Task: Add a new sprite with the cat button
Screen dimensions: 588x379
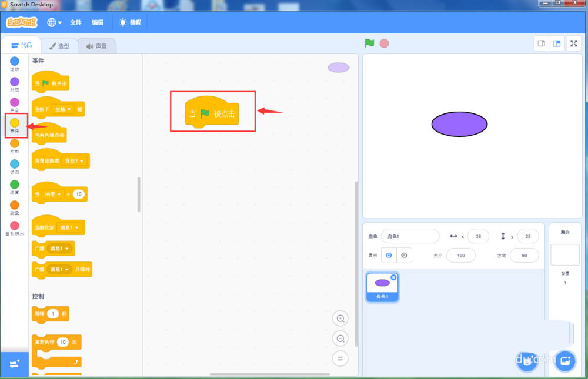Action: pos(527,361)
